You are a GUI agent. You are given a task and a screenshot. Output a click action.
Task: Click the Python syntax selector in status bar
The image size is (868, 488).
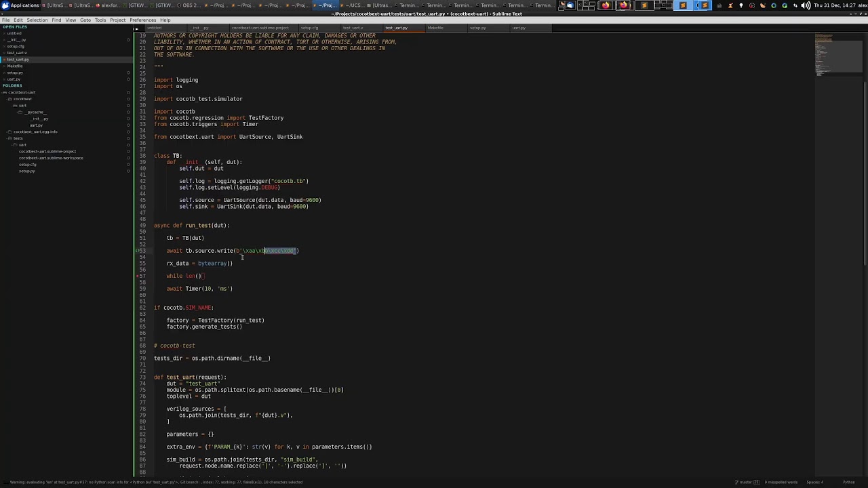[849, 482]
